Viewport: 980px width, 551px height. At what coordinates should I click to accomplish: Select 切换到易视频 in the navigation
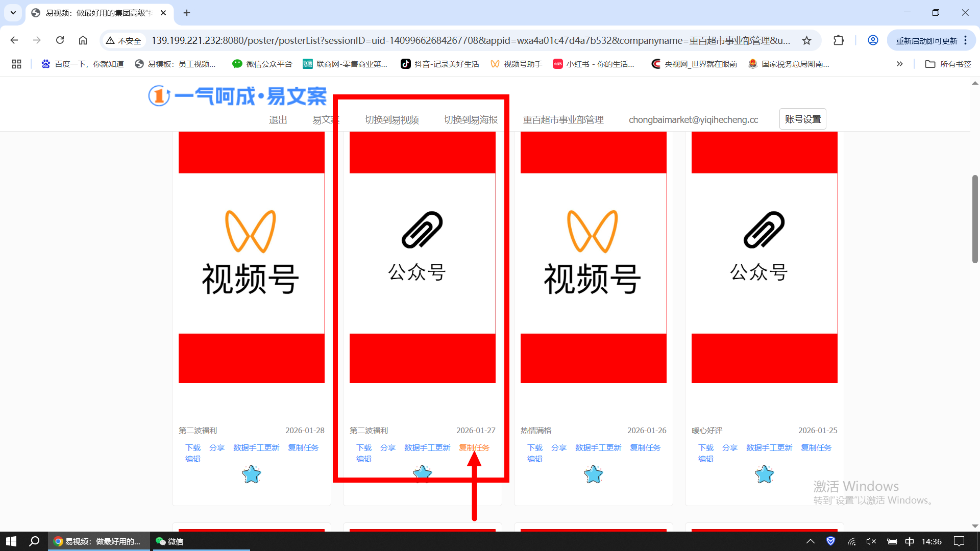point(392,119)
